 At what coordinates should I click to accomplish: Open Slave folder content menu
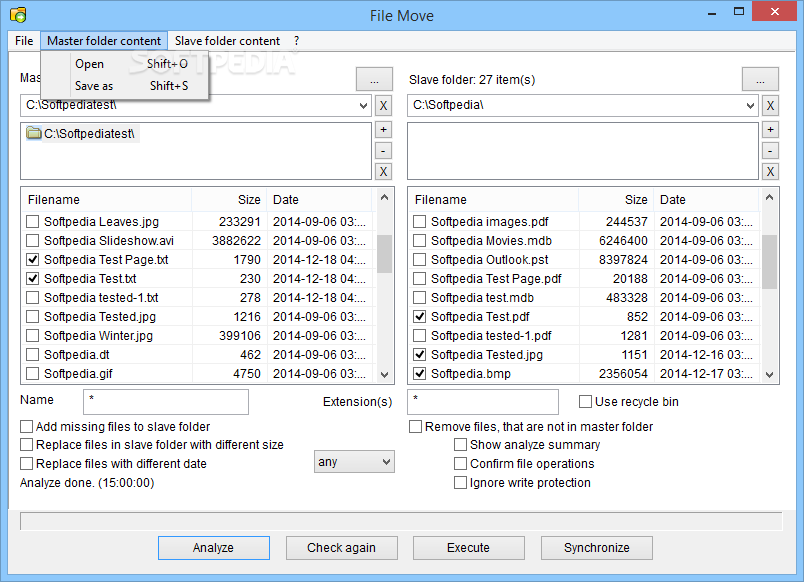227,41
